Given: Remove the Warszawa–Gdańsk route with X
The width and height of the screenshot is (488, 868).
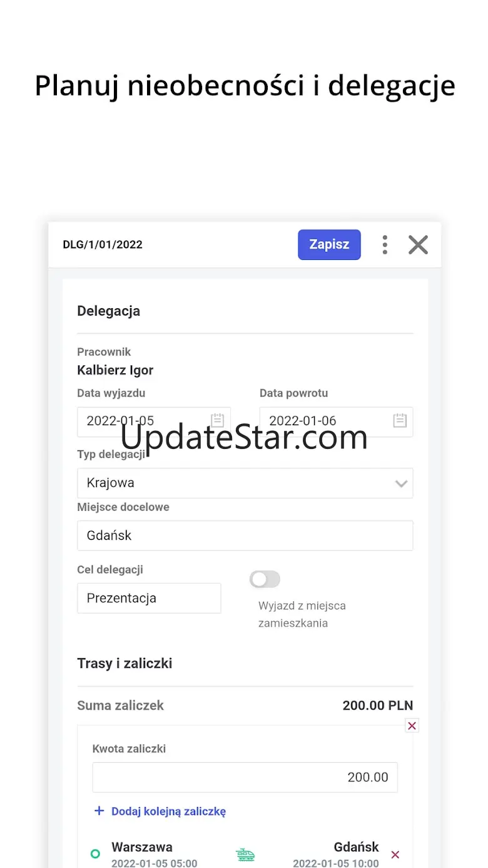Looking at the screenshot, I should [395, 854].
